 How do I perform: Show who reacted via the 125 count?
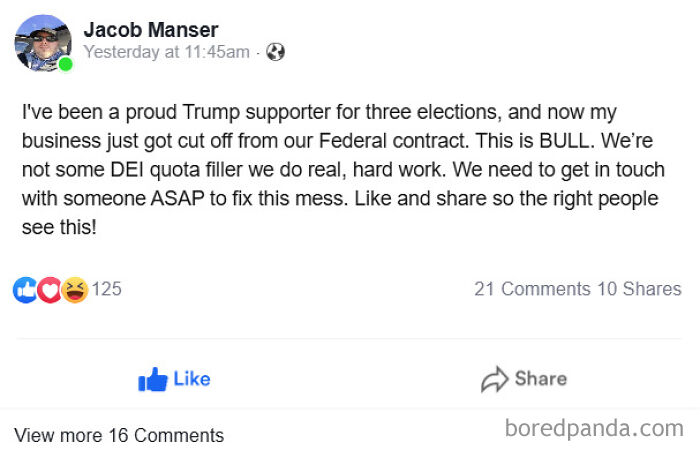click(107, 290)
